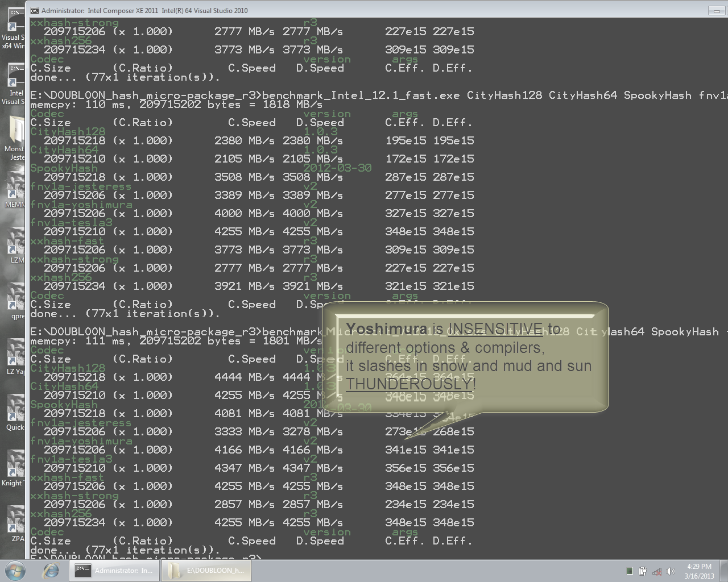This screenshot has height=582, width=728.
Task: Click the '3389 MB/s' C.Speed value
Action: [245, 195]
